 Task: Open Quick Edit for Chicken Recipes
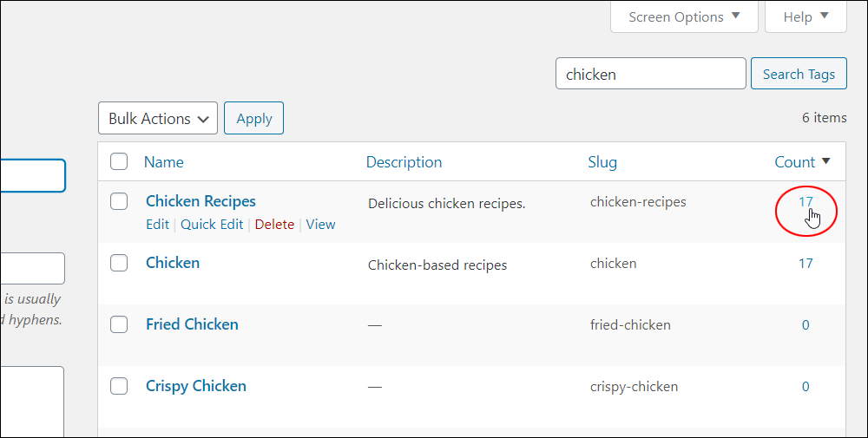[x=212, y=225]
